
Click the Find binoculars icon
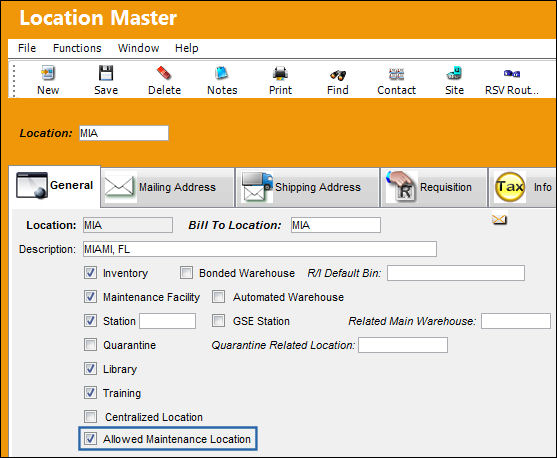[x=337, y=74]
